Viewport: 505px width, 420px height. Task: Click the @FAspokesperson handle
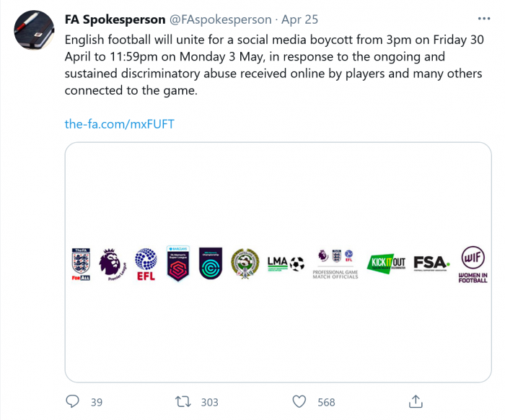point(221,19)
